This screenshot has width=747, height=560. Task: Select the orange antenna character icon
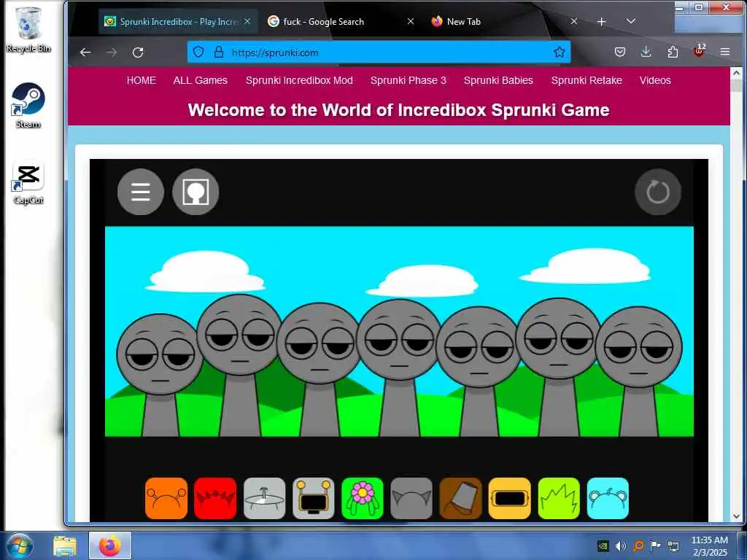click(166, 498)
